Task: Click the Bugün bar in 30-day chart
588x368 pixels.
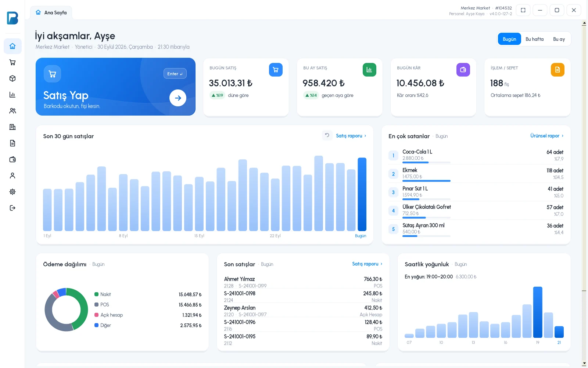Action: point(362,194)
